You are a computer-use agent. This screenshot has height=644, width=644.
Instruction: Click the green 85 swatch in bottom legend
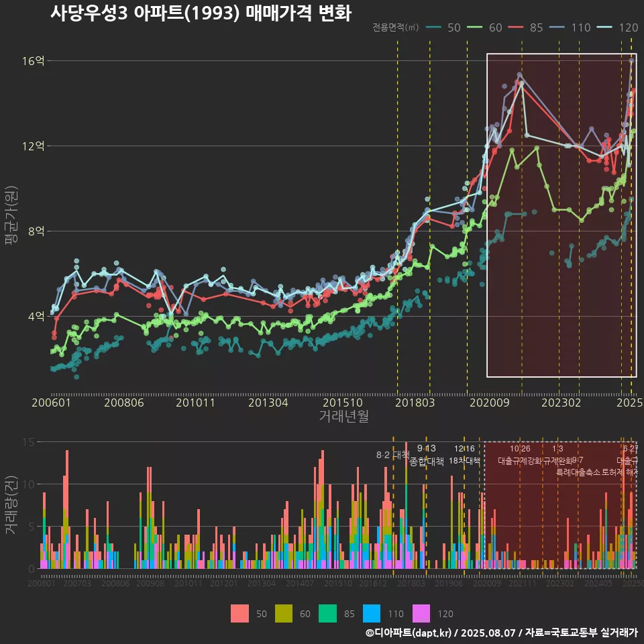[x=327, y=614]
